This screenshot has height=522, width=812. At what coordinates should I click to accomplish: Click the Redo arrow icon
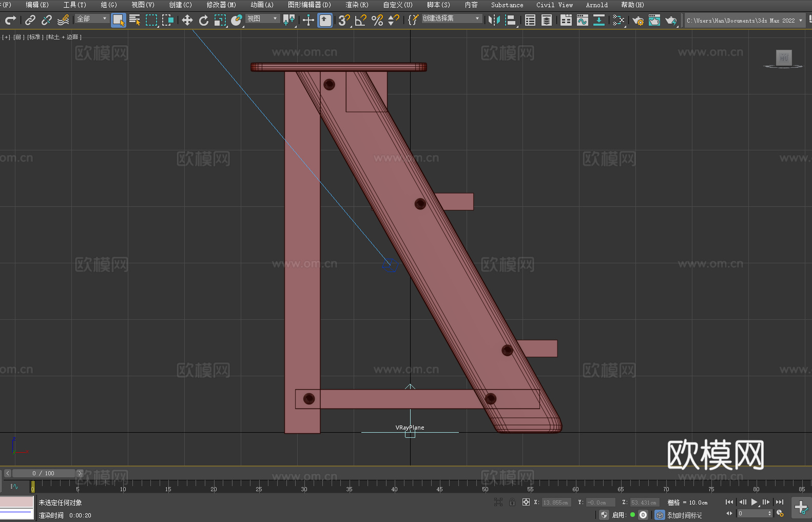pyautogui.click(x=10, y=20)
